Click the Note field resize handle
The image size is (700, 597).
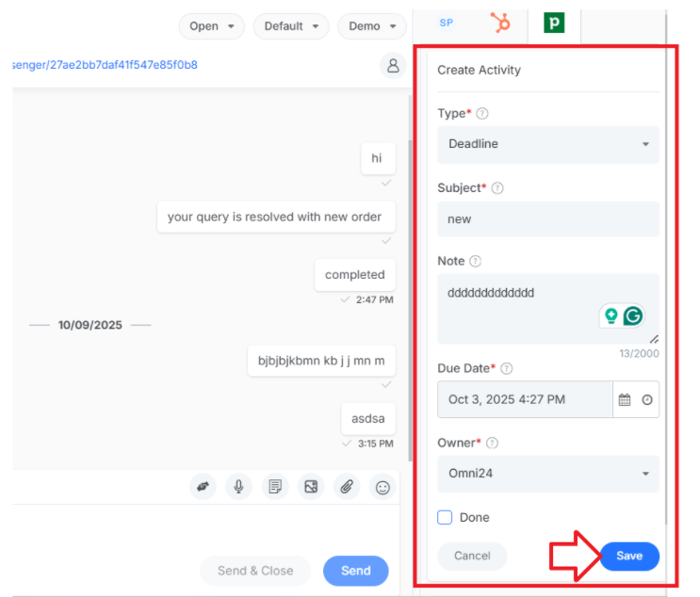pos(654,339)
